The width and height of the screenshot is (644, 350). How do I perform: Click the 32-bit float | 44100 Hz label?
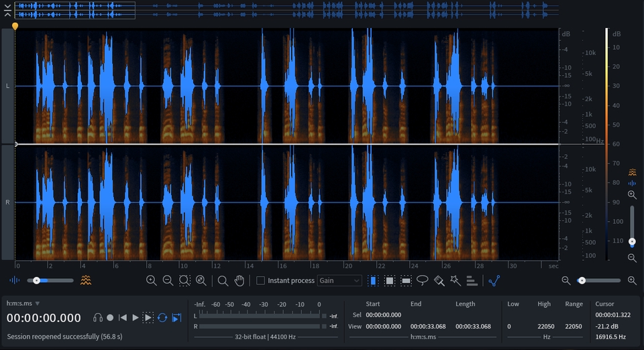(265, 337)
